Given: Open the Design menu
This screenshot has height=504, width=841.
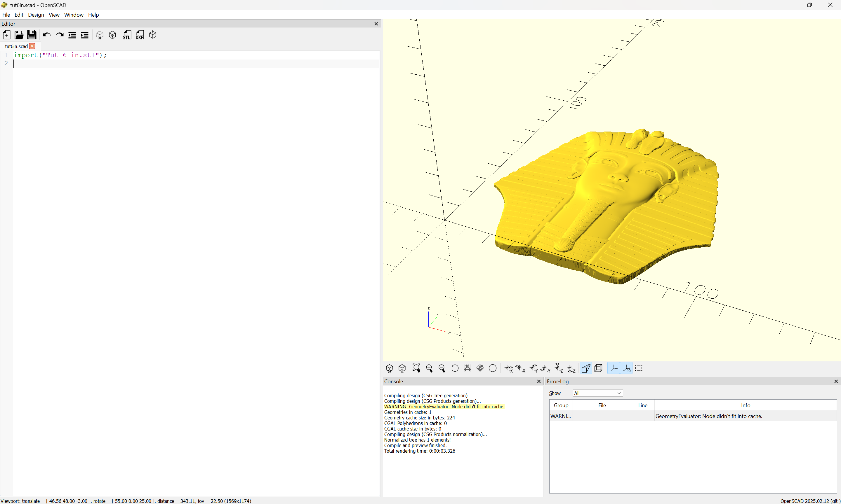Looking at the screenshot, I should click(x=36, y=15).
